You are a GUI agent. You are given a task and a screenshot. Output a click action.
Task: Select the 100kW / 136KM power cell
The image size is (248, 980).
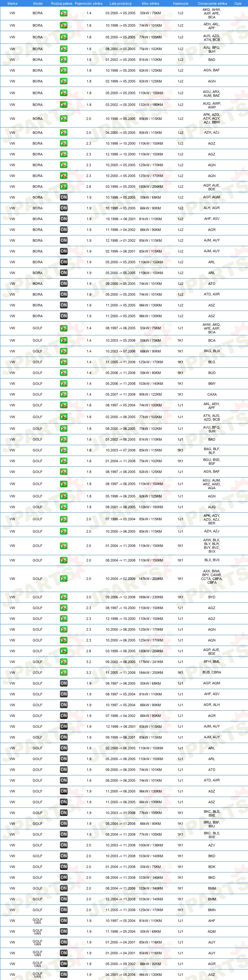coord(151,845)
